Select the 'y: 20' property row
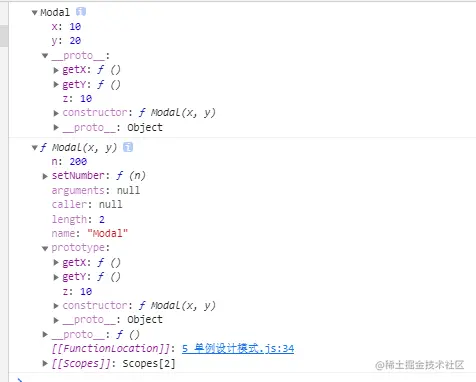Viewport: 476px width, 382px height. 66,41
